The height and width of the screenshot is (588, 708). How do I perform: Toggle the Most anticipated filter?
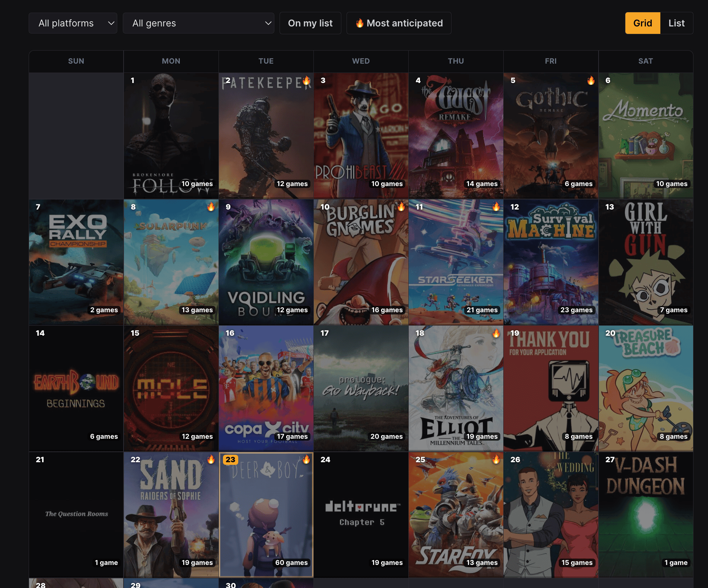[x=399, y=23]
